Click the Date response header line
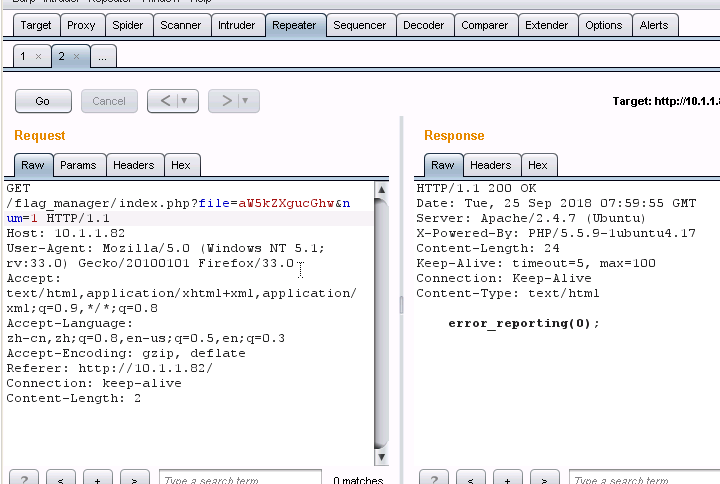This screenshot has width=720, height=484. [556, 203]
